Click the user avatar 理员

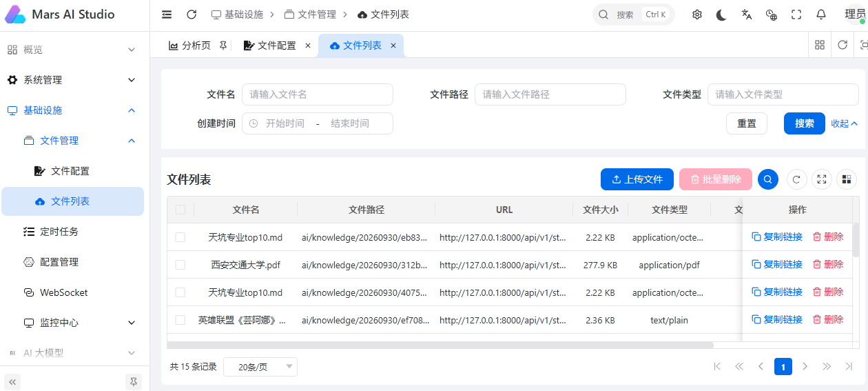856,14
